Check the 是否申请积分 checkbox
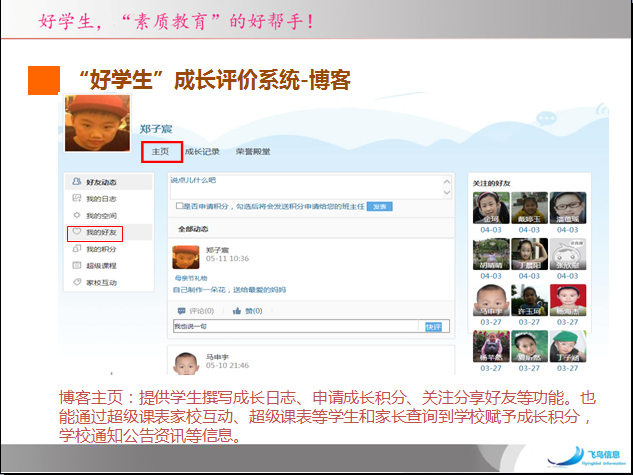 (179, 206)
